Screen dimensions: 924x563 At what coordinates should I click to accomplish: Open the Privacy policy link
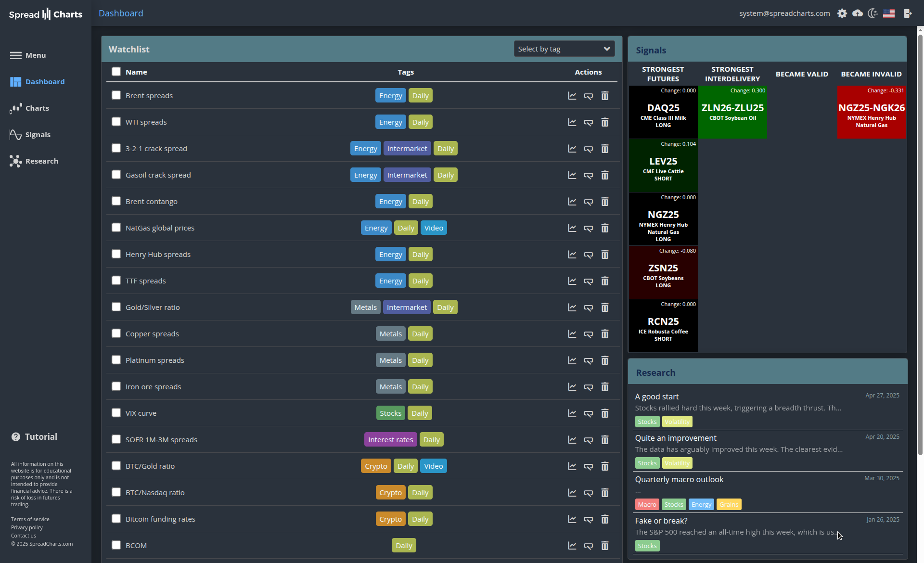coord(27,527)
